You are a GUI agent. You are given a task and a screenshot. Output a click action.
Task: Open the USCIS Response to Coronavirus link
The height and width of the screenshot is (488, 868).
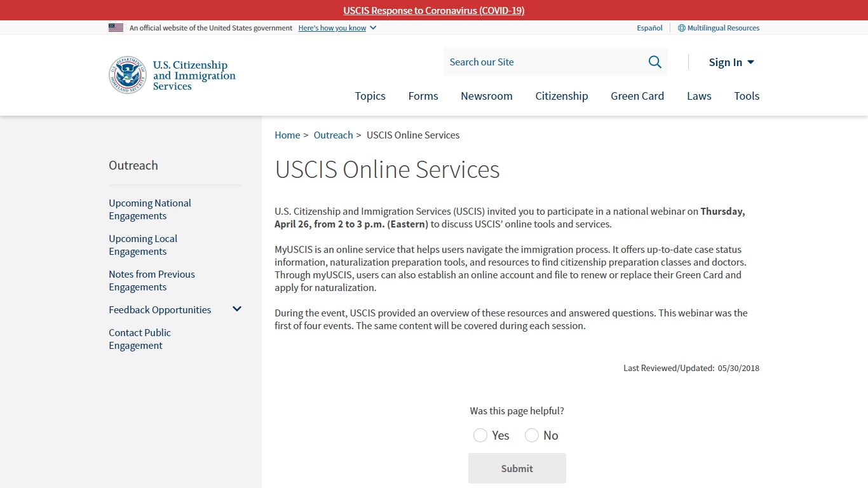[x=434, y=10]
